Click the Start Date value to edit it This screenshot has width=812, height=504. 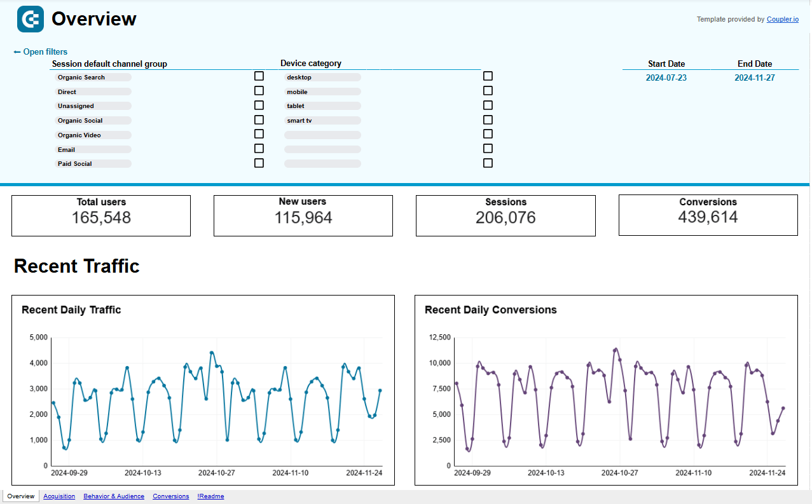(666, 77)
